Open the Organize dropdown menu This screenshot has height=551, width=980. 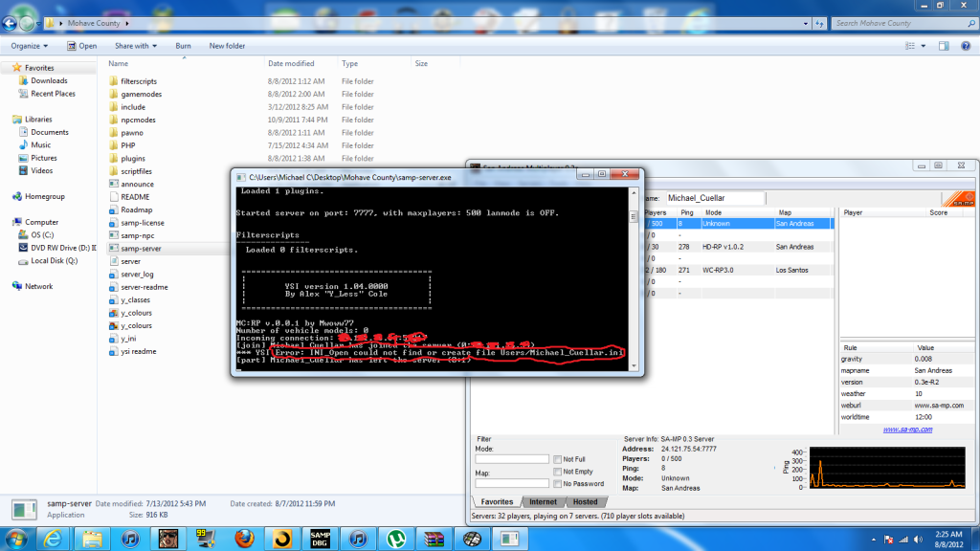pyautogui.click(x=29, y=46)
